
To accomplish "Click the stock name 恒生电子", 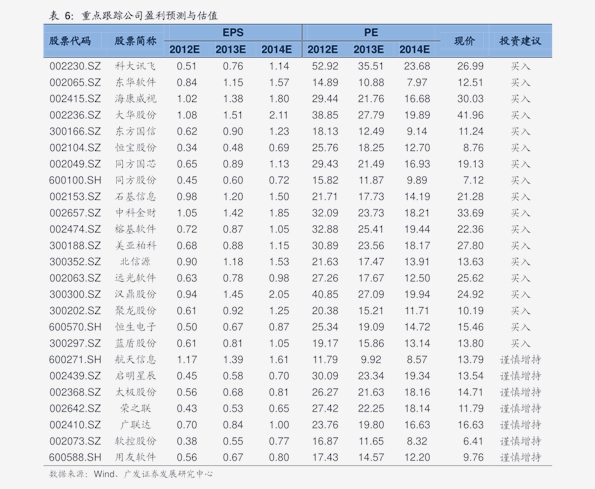I will point(135,327).
